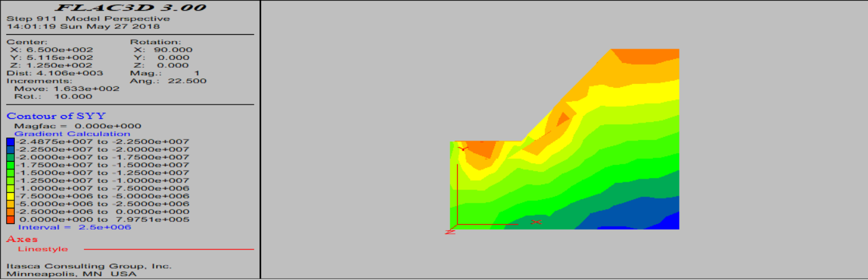This screenshot has width=868, height=280.
Task: Click center value 'Z: 1.250e+002'
Action: pyautogui.click(x=51, y=65)
